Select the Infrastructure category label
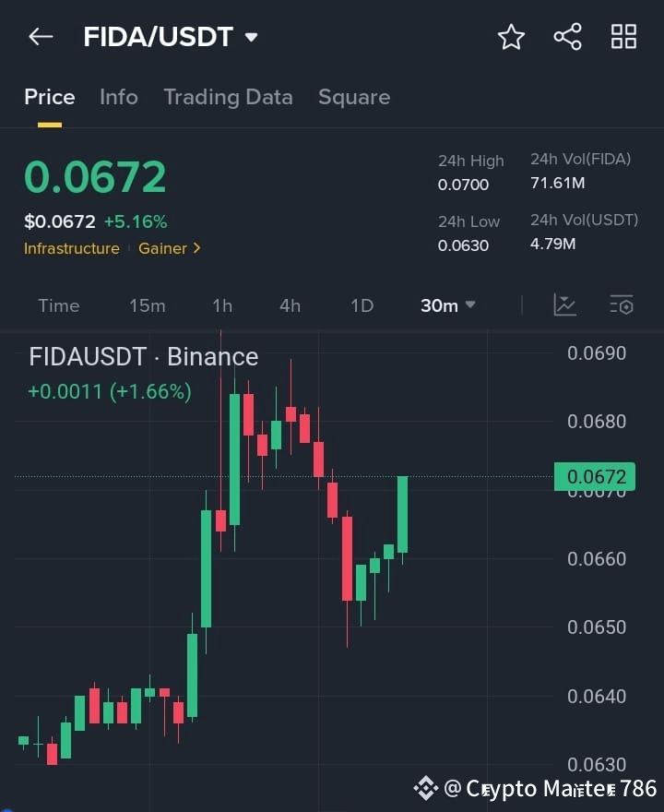The height and width of the screenshot is (812, 664). [72, 248]
